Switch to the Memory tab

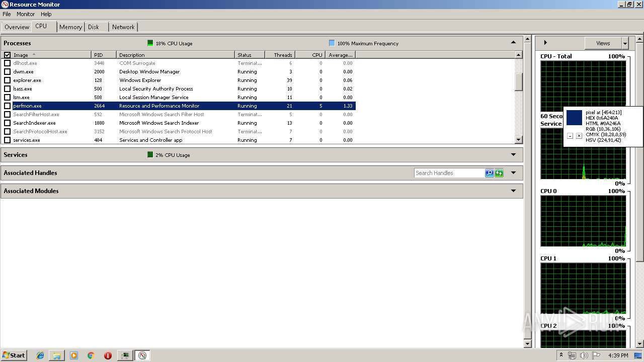70,27
